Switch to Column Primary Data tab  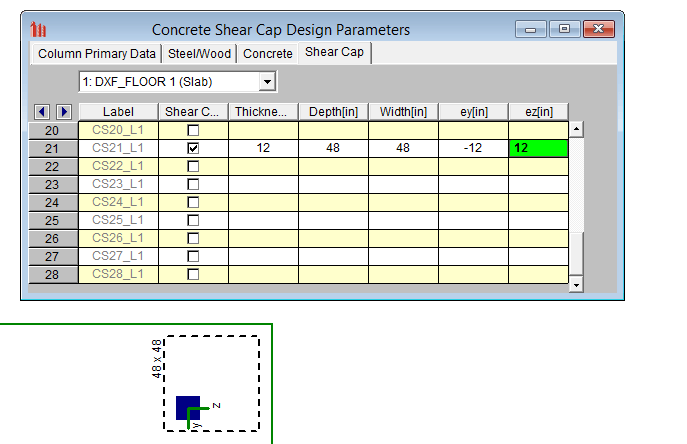tap(96, 53)
